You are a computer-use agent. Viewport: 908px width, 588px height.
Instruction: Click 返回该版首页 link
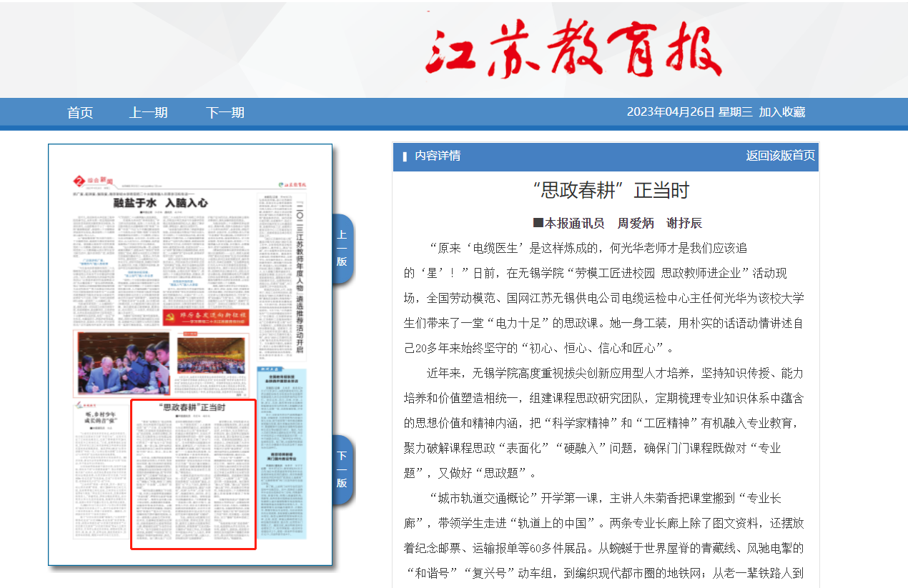[780, 156]
